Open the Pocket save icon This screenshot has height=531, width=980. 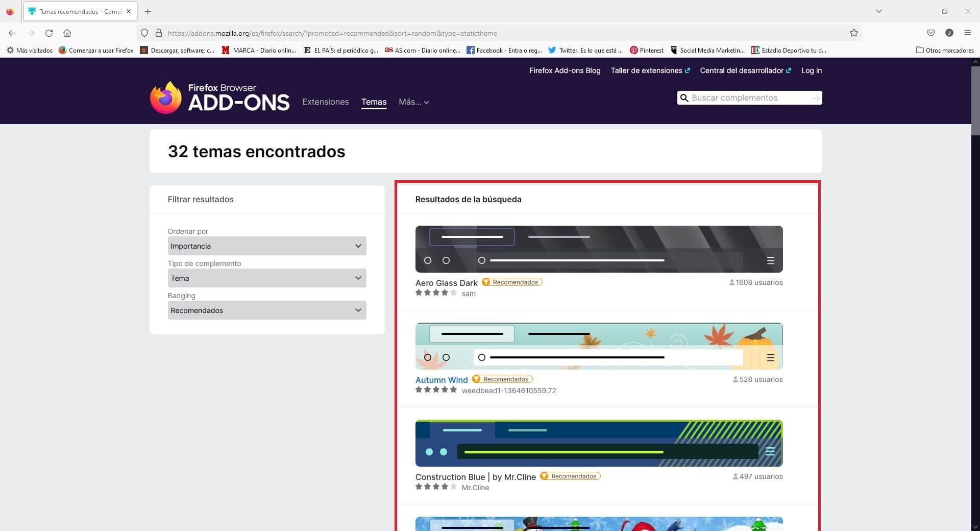[x=931, y=33]
